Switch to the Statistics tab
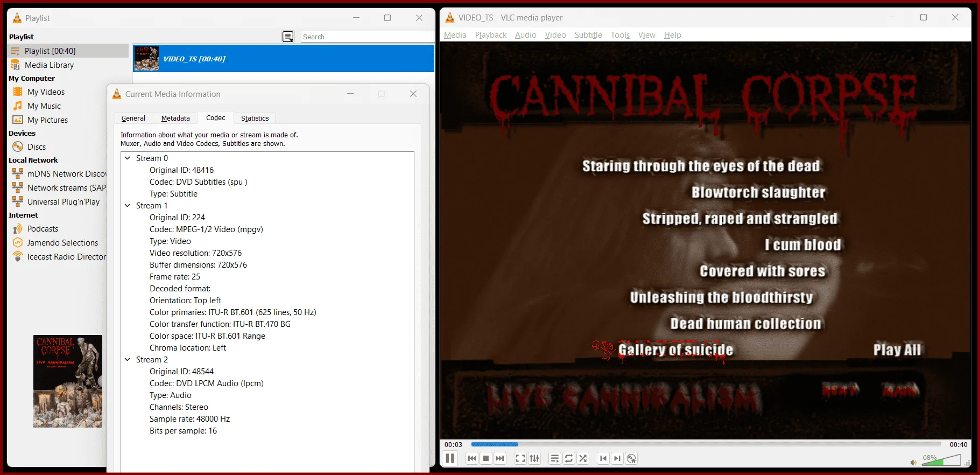 pos(255,118)
